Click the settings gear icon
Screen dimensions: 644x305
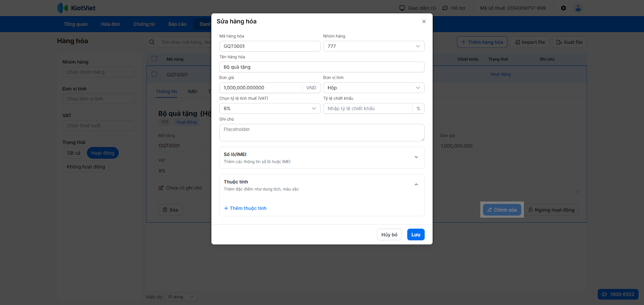(563, 8)
